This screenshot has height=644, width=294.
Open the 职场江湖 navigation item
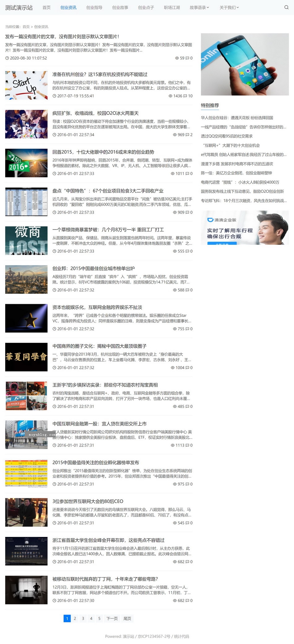pyautogui.click(x=172, y=7)
